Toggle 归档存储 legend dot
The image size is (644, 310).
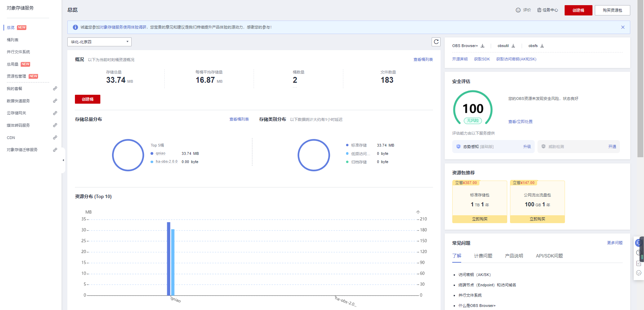(x=347, y=162)
